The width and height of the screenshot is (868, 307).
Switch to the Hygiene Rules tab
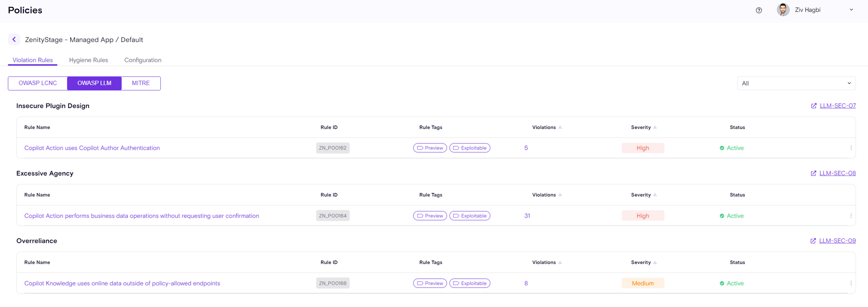click(x=88, y=60)
